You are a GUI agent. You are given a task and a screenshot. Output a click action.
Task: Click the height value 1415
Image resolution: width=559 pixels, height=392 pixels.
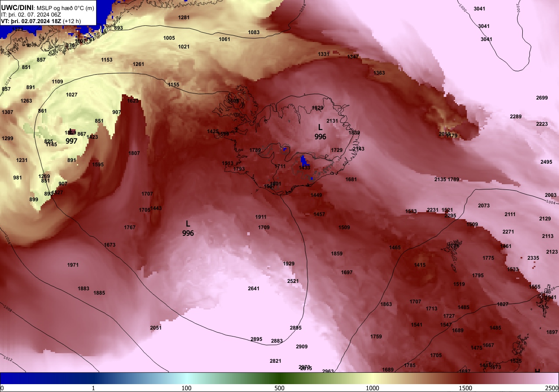[x=420, y=265]
